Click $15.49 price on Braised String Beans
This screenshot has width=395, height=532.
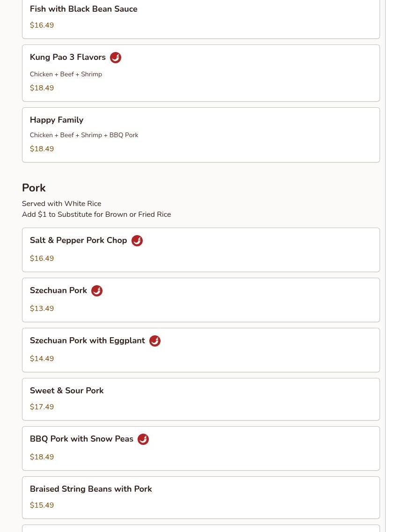tap(42, 505)
